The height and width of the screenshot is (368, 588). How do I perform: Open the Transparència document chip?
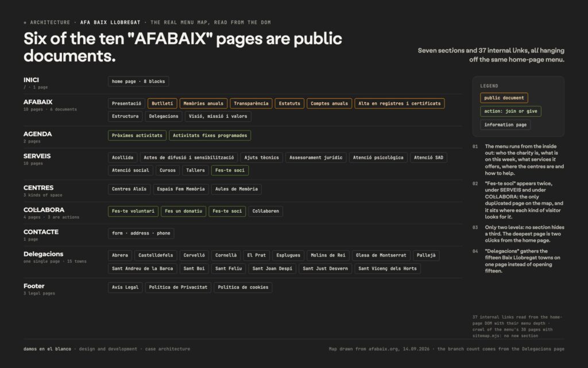[x=251, y=103]
